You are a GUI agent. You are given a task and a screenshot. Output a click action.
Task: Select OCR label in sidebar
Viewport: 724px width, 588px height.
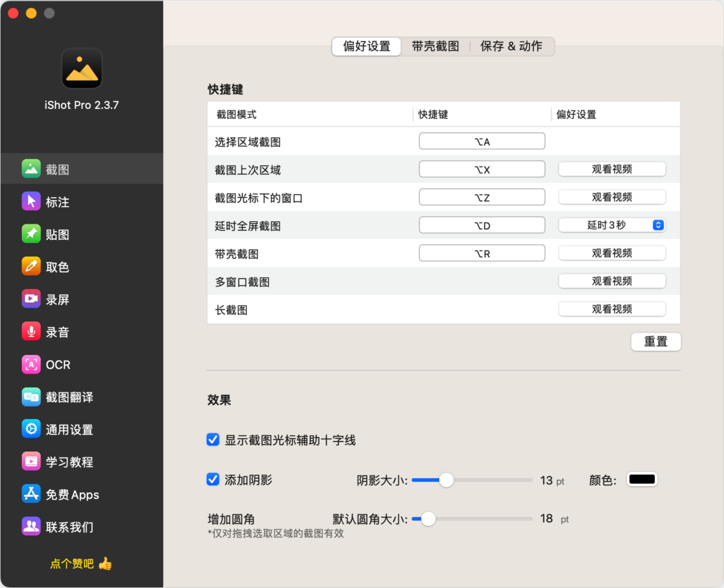pyautogui.click(x=58, y=365)
